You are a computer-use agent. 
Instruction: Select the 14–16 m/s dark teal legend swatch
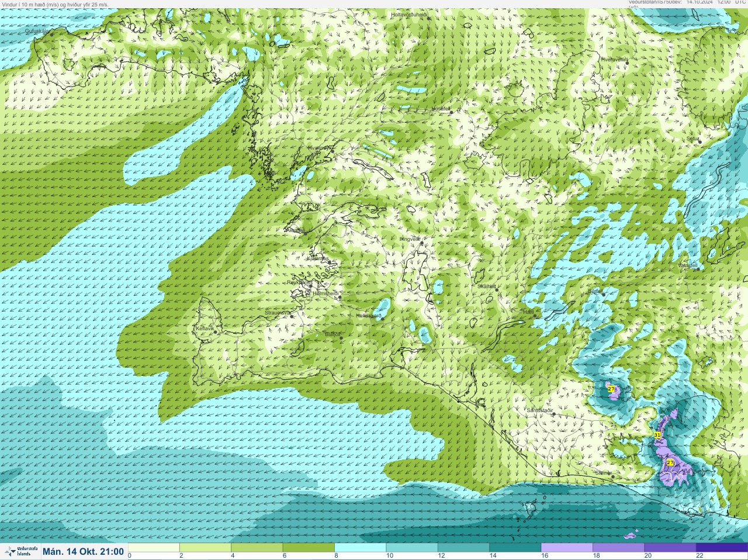[515, 548]
